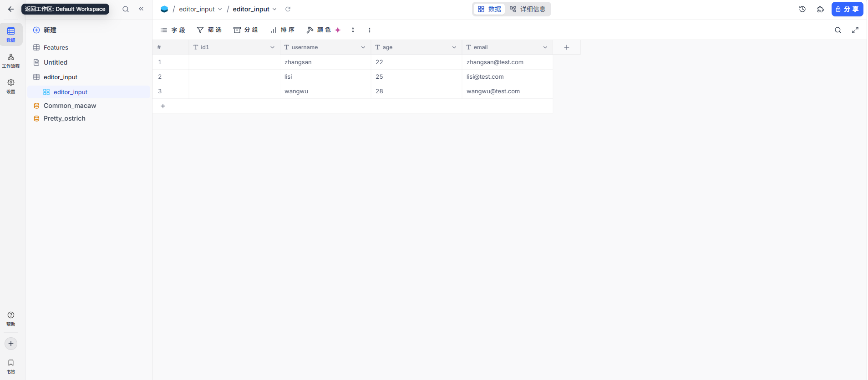Open the age column dropdown arrow

pyautogui.click(x=454, y=47)
